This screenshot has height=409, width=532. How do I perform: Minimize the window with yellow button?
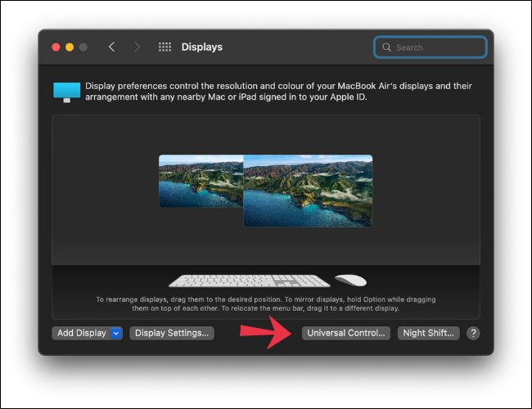point(70,47)
